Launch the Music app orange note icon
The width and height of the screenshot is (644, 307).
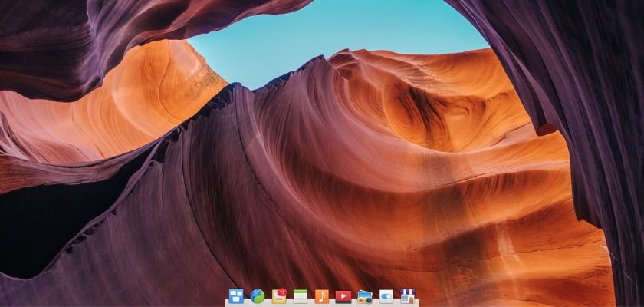[x=321, y=296]
